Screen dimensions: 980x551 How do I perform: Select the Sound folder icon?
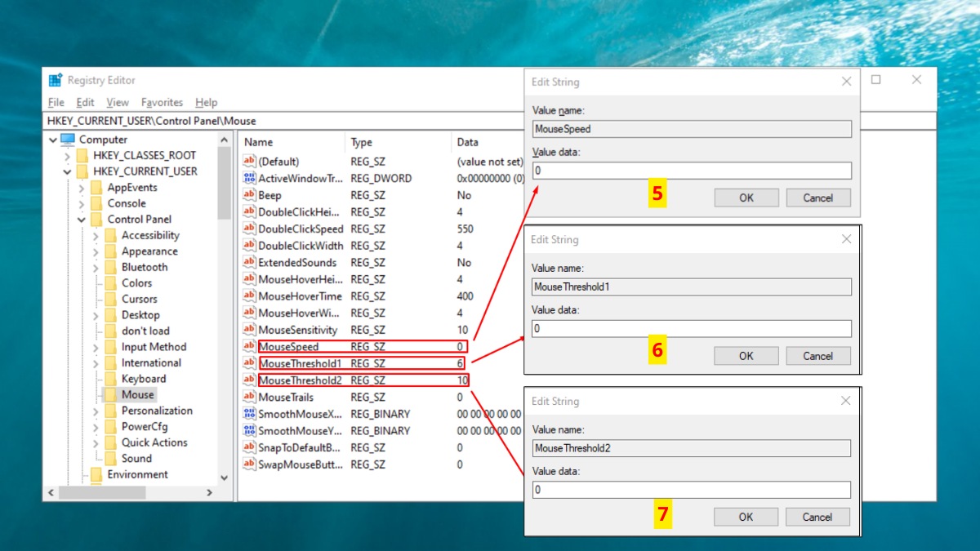(x=110, y=459)
